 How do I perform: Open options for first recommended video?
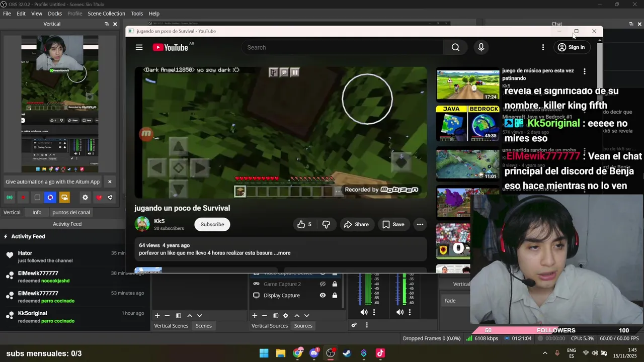tap(584, 71)
